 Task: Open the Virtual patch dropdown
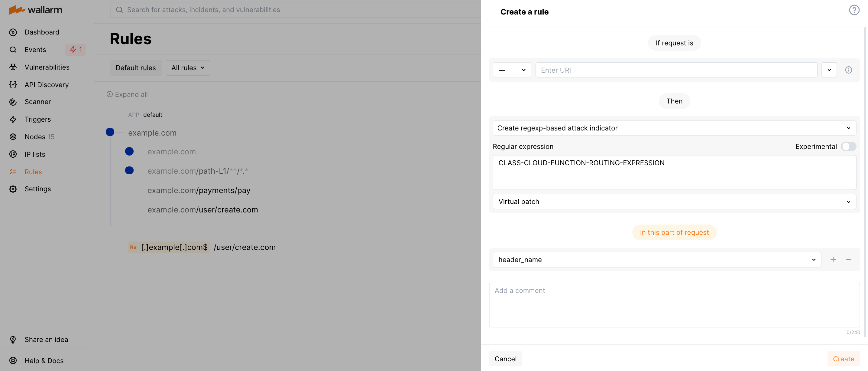pos(674,202)
